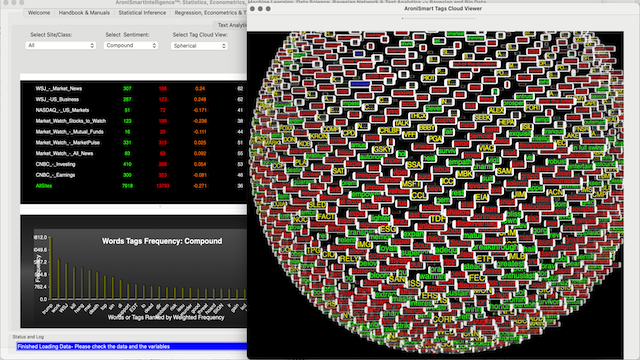Click the MSFT tag in the cloud
The height and width of the screenshot is (360, 640).
click(410, 184)
